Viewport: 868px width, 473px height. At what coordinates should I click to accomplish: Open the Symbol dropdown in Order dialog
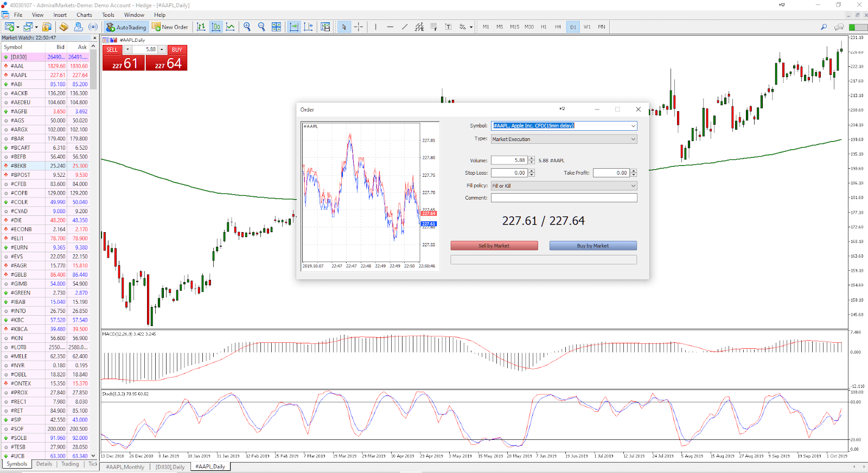pyautogui.click(x=633, y=126)
